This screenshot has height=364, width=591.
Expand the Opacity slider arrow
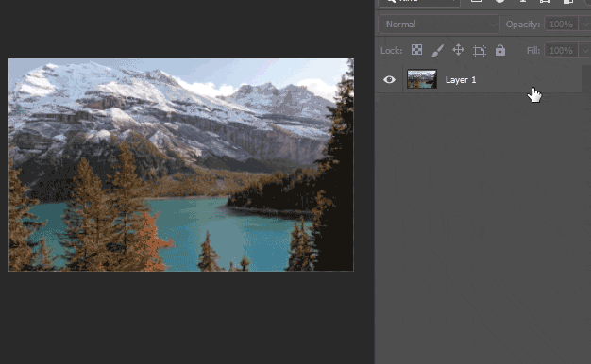[x=585, y=25]
